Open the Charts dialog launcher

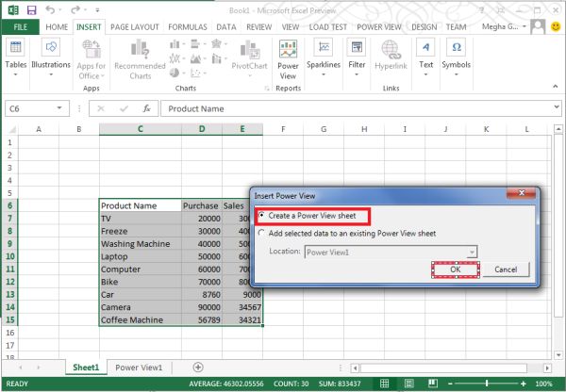(267, 88)
